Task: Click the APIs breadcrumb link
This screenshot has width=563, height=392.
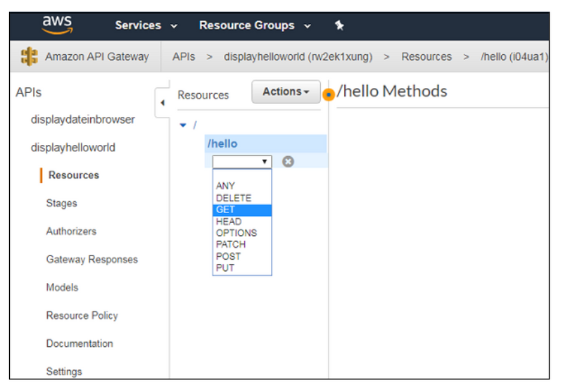Action: coord(184,57)
